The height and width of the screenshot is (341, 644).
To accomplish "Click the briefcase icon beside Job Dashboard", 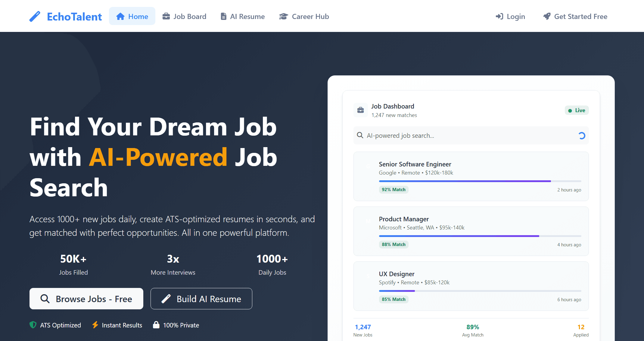I will [x=360, y=110].
